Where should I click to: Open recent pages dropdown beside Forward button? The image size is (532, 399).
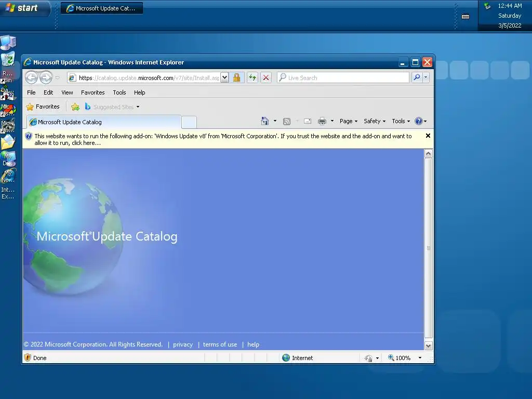pyautogui.click(x=57, y=78)
